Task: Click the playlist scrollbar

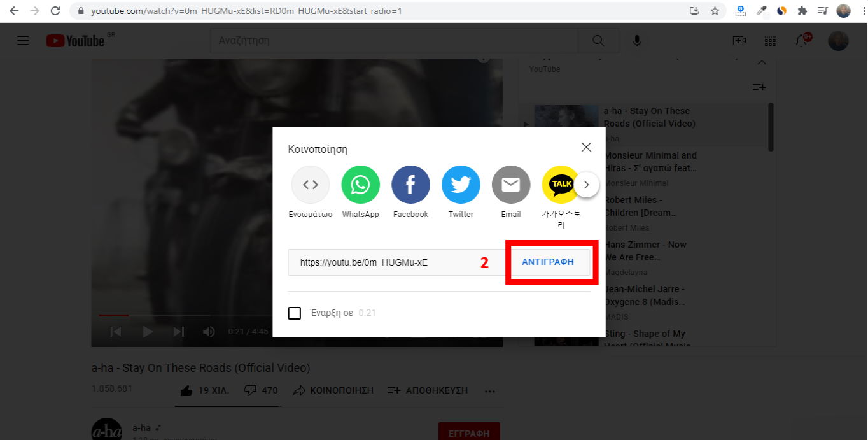Action: click(x=771, y=127)
